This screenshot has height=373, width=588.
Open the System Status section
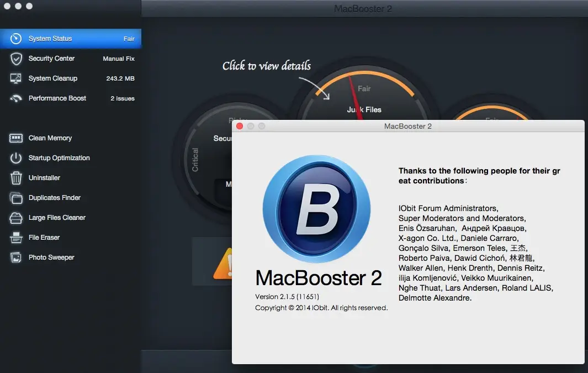coord(71,39)
